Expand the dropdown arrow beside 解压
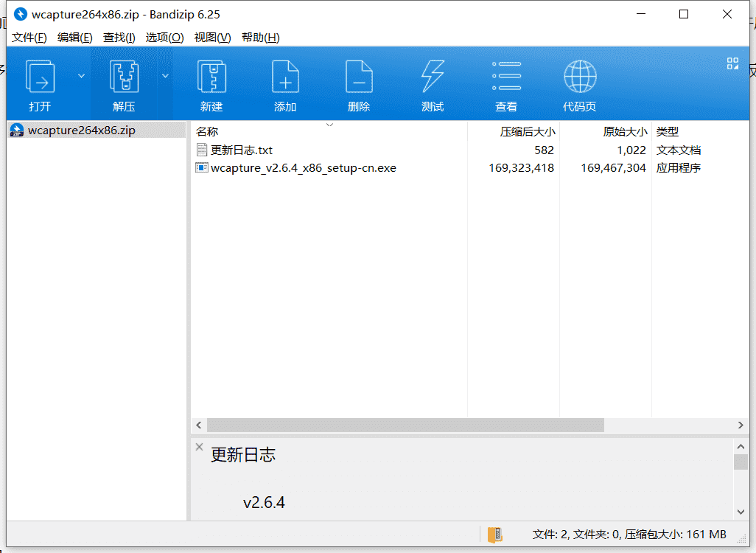756x553 pixels. point(165,76)
